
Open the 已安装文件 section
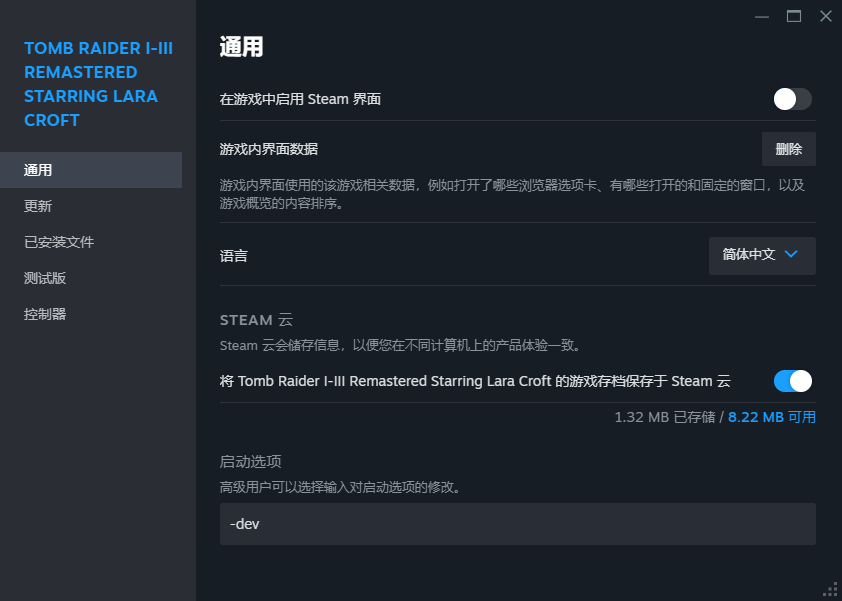(59, 242)
